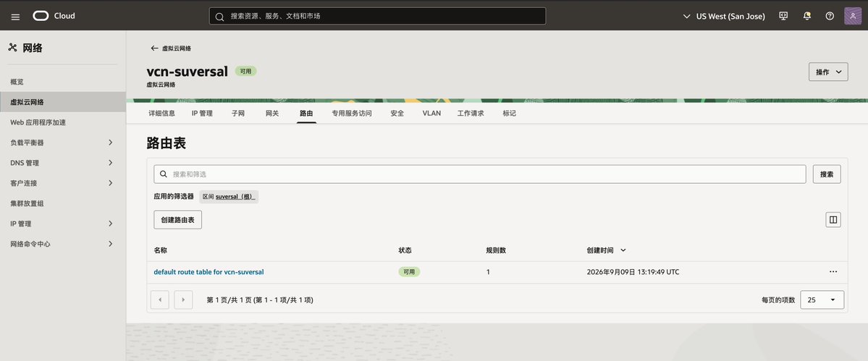
Task: Switch to the 工作请求 tab
Action: [471, 114]
